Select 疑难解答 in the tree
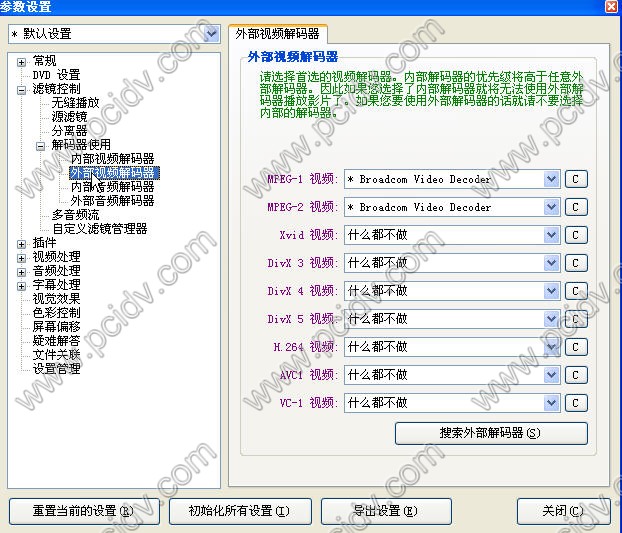Image resolution: width=622 pixels, height=533 pixels. [56, 341]
